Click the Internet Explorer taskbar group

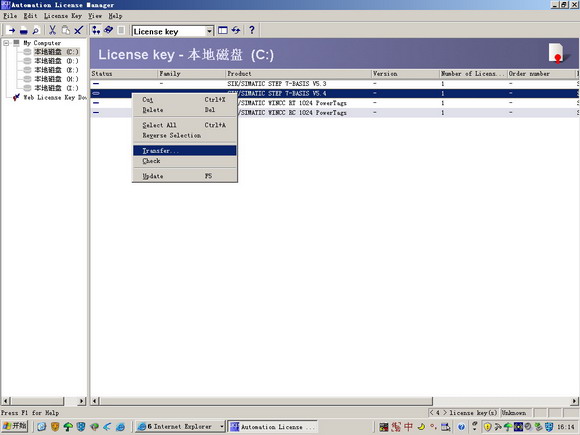(180, 426)
